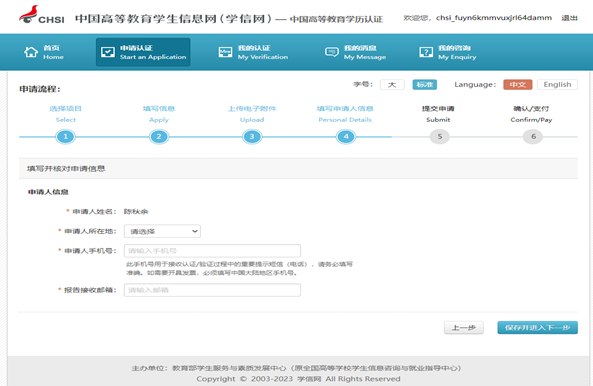Screen dimensions: 593x386
Task: Click the 上一步 previous step button
Action: pos(464,327)
